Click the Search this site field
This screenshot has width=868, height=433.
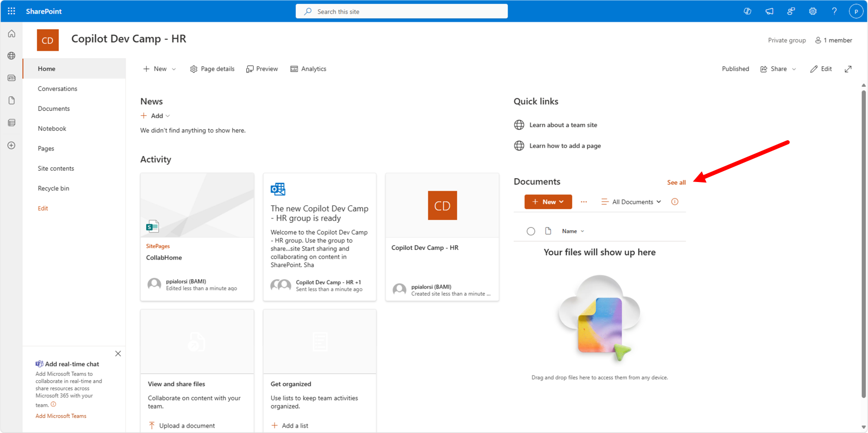[x=402, y=11]
